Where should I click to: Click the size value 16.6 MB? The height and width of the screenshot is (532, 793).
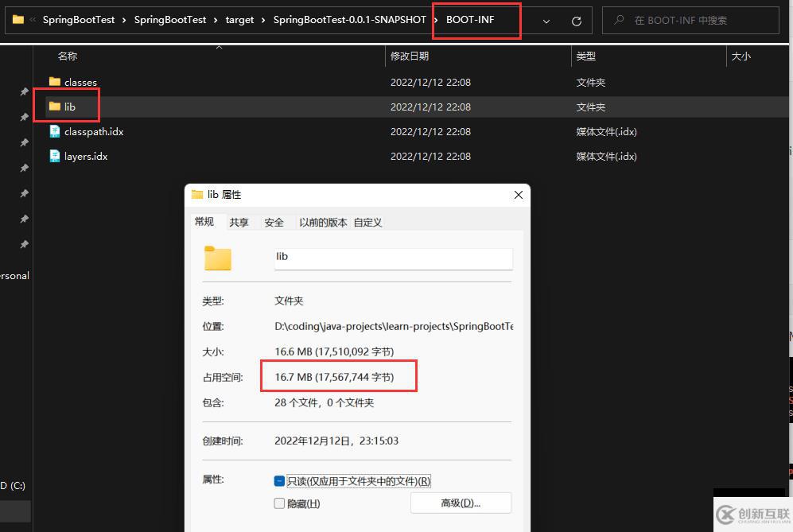click(334, 352)
